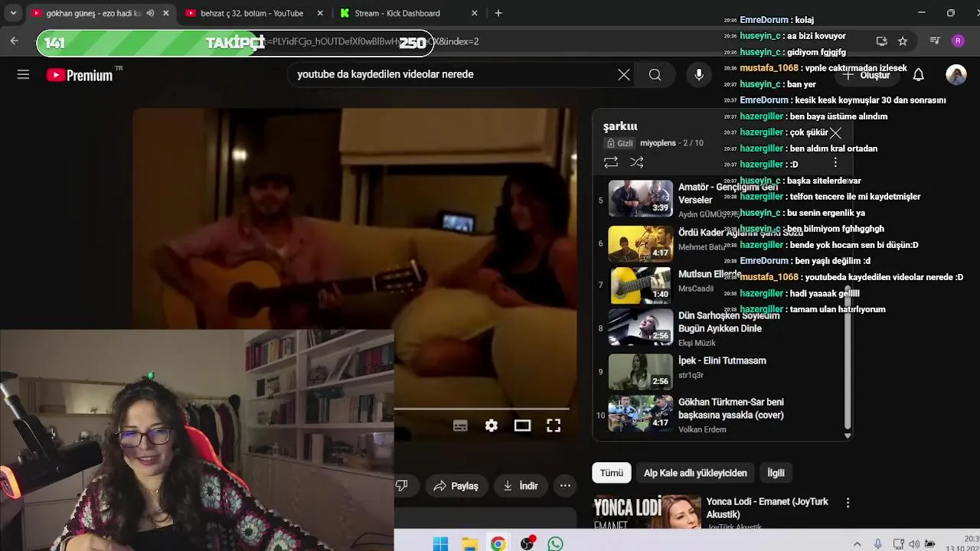Screen dimensions: 980x551
Task: Open Yonca Lodi - Emanet video title
Action: (767, 508)
